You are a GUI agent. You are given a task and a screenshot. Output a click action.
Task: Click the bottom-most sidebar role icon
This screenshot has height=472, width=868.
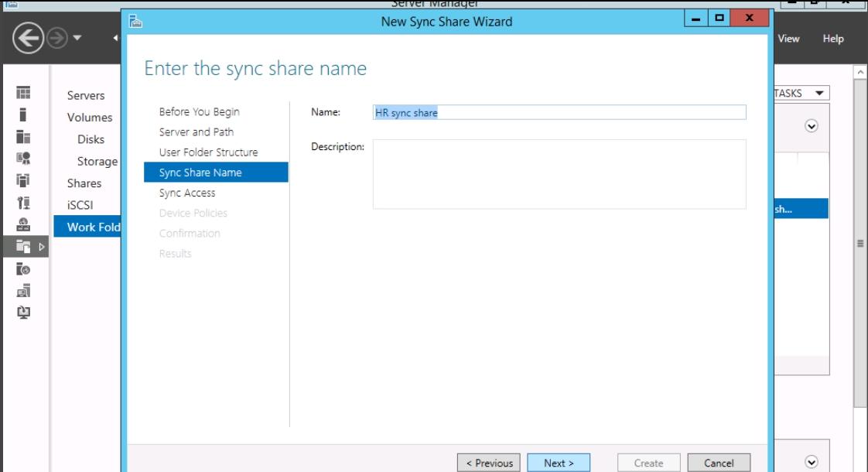(x=23, y=313)
